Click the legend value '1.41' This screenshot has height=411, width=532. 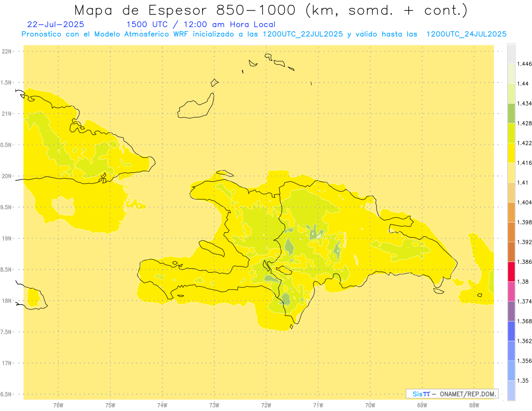[523, 183]
